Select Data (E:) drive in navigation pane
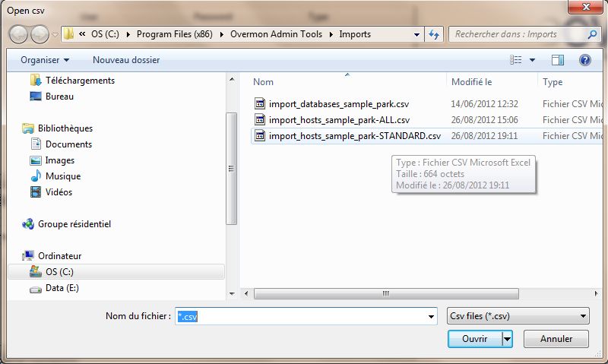Image resolution: width=608 pixels, height=364 pixels. click(x=62, y=288)
